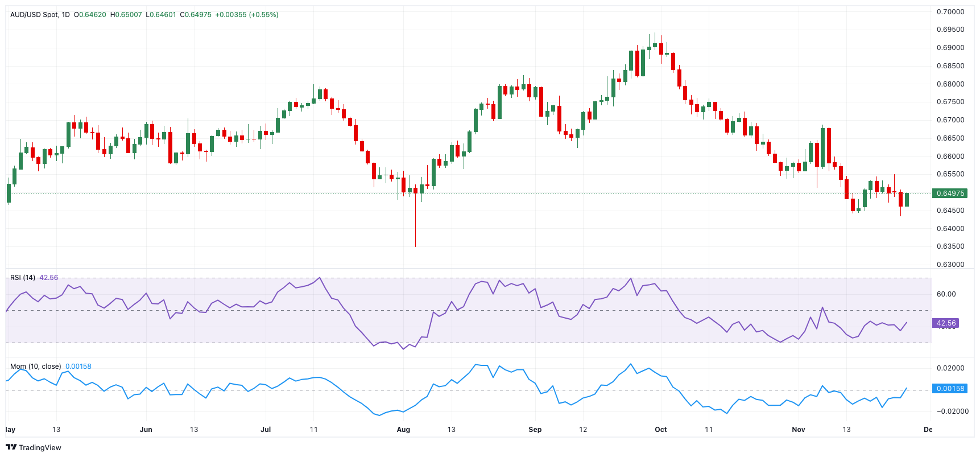Click the +0.00355 (+0.55%) change value
This screenshot has width=980, height=457.
(246, 15)
